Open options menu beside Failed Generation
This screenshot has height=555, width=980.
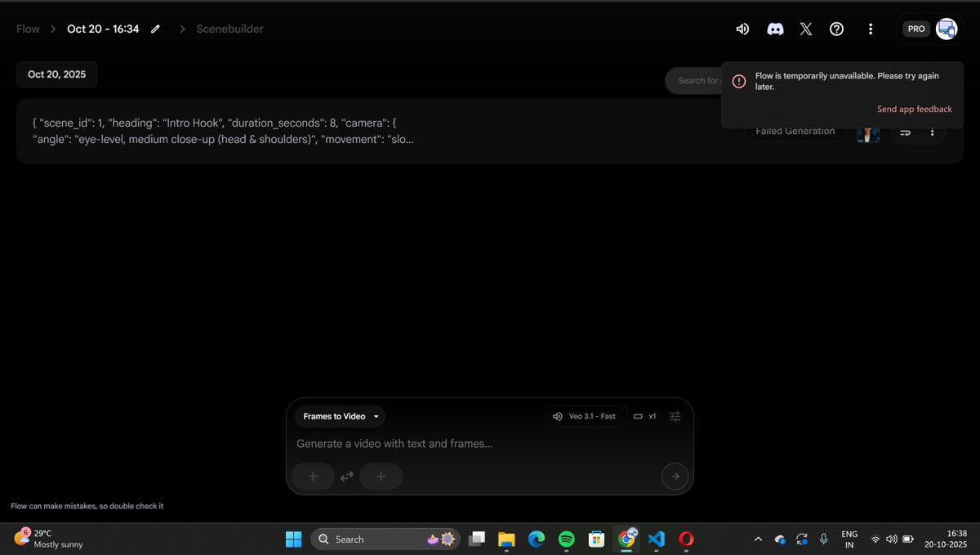click(932, 131)
